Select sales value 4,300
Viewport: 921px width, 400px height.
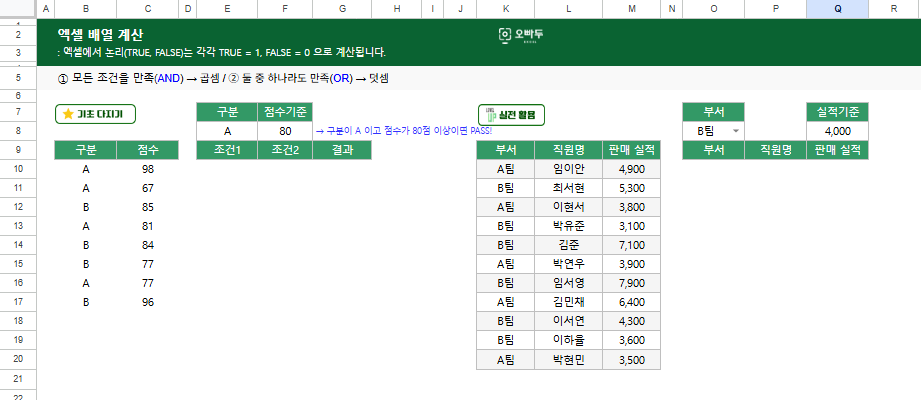pos(631,321)
